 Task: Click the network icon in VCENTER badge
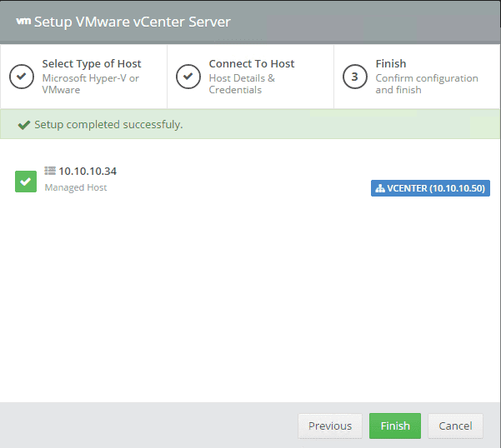pyautogui.click(x=380, y=188)
